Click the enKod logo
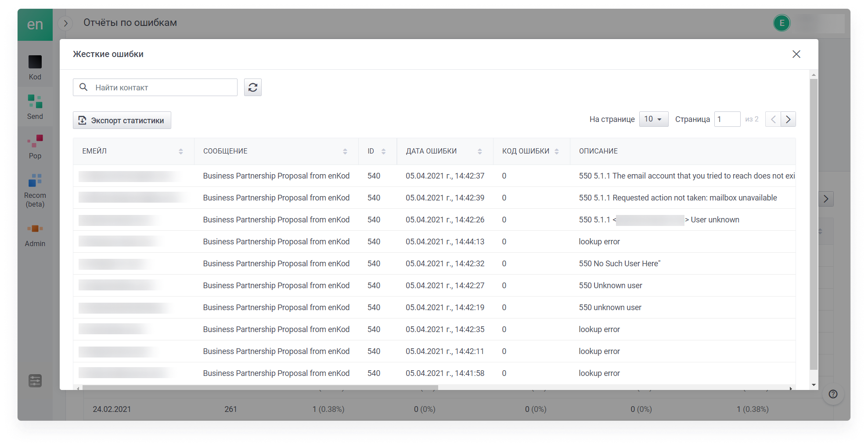The width and height of the screenshot is (868, 447). (x=35, y=25)
